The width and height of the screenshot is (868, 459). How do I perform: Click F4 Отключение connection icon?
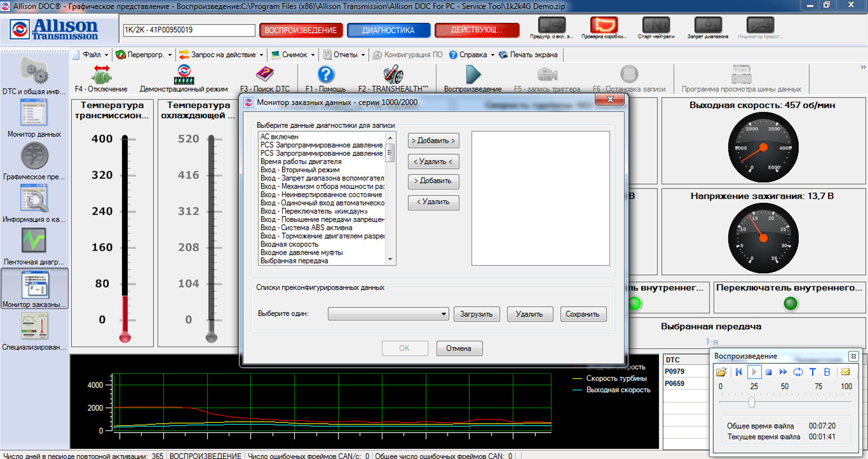coord(101,75)
